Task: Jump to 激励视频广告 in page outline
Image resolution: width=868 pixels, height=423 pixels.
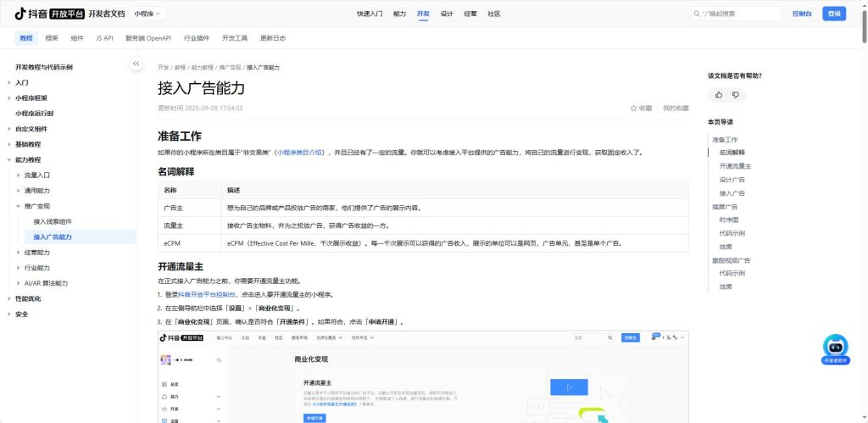Action: click(x=732, y=260)
